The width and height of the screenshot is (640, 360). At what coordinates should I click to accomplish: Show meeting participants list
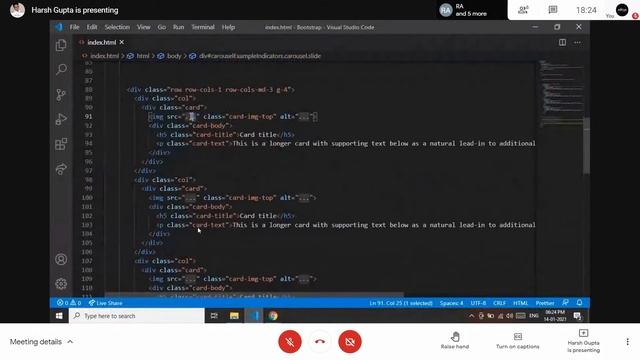pos(523,10)
